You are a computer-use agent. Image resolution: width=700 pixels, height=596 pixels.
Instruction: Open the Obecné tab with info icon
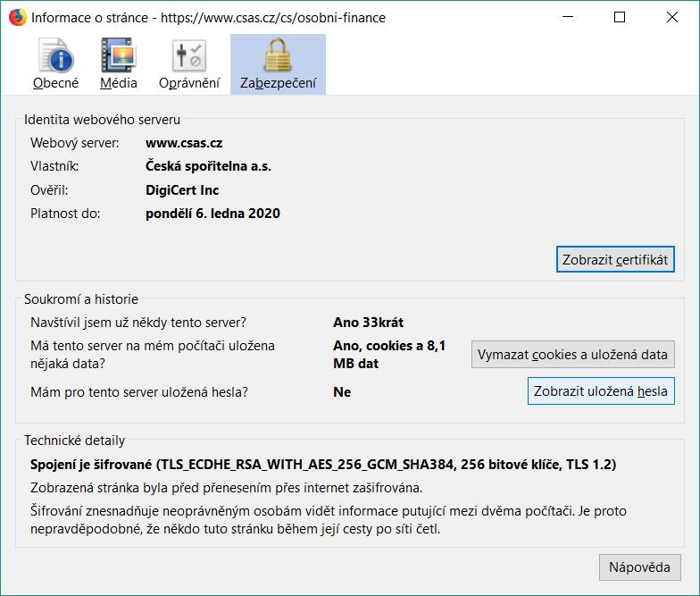pos(55,64)
